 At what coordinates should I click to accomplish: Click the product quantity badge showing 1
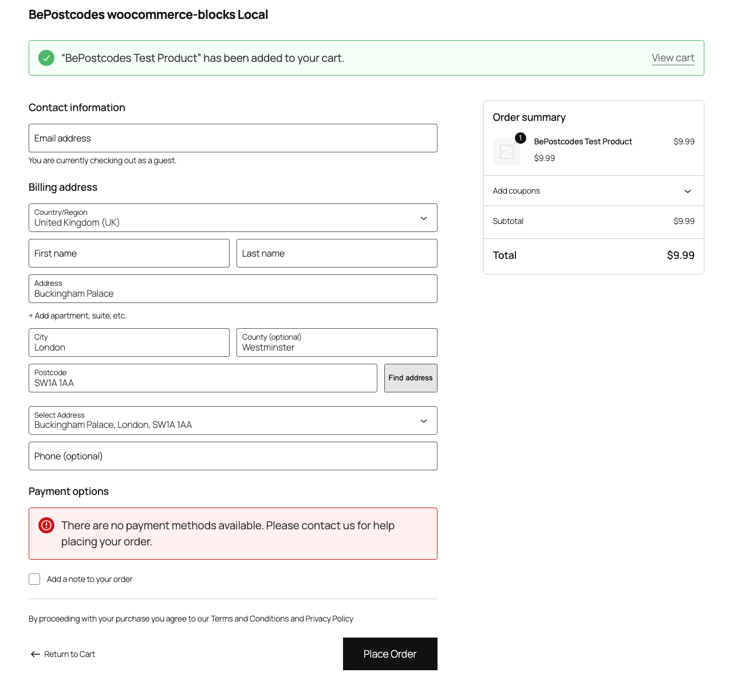(520, 138)
